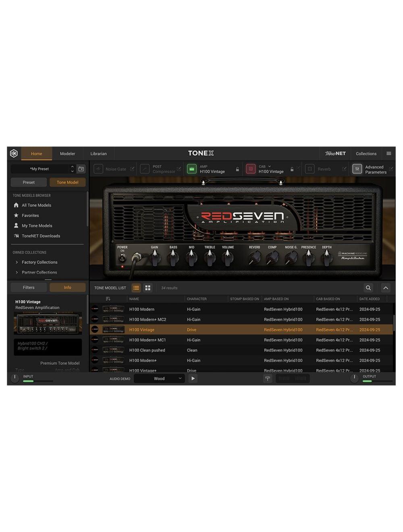Click the My Tone Models person icon
Image resolution: width=403 pixels, height=532 pixels.
pyautogui.click(x=16, y=226)
